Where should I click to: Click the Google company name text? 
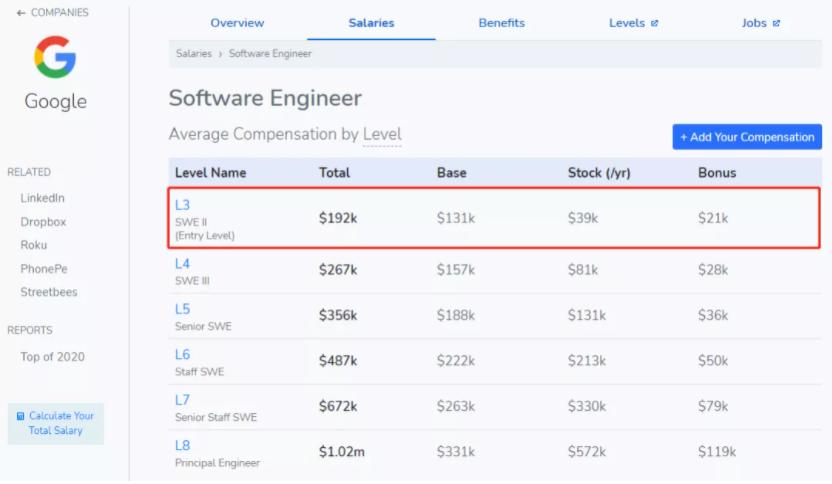coord(55,101)
